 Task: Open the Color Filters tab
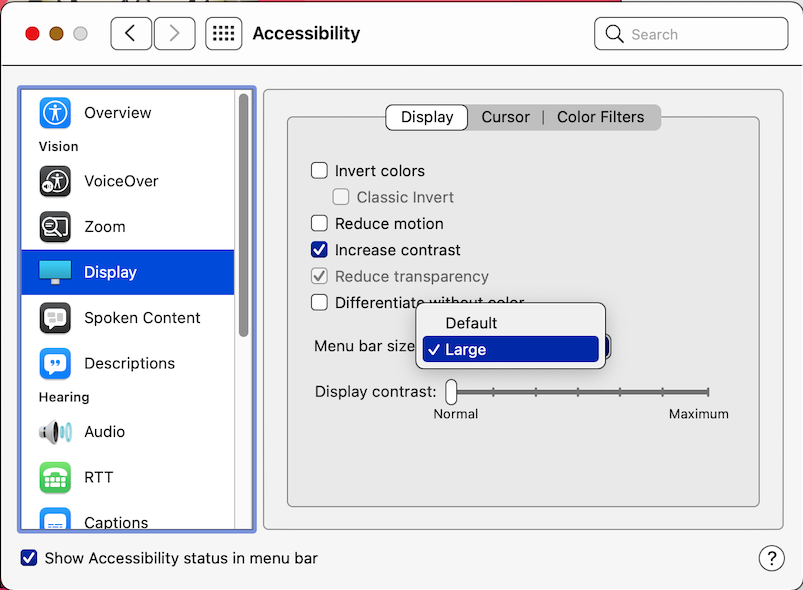600,117
